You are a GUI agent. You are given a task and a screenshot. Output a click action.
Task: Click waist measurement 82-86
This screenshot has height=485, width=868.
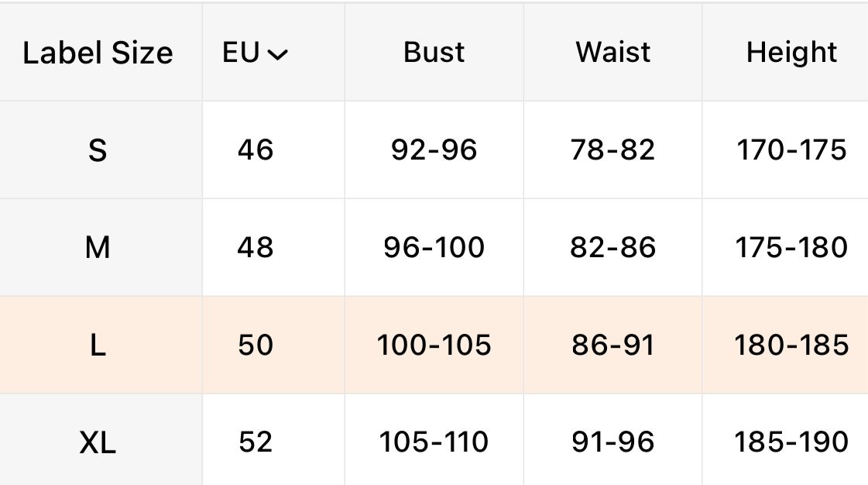pos(612,247)
